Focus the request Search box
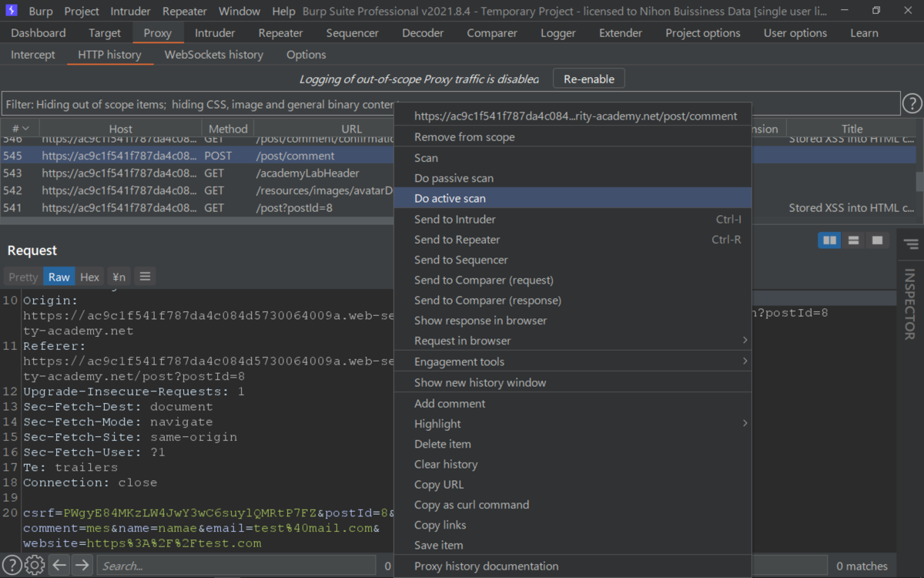The height and width of the screenshot is (578, 924). 236,566
